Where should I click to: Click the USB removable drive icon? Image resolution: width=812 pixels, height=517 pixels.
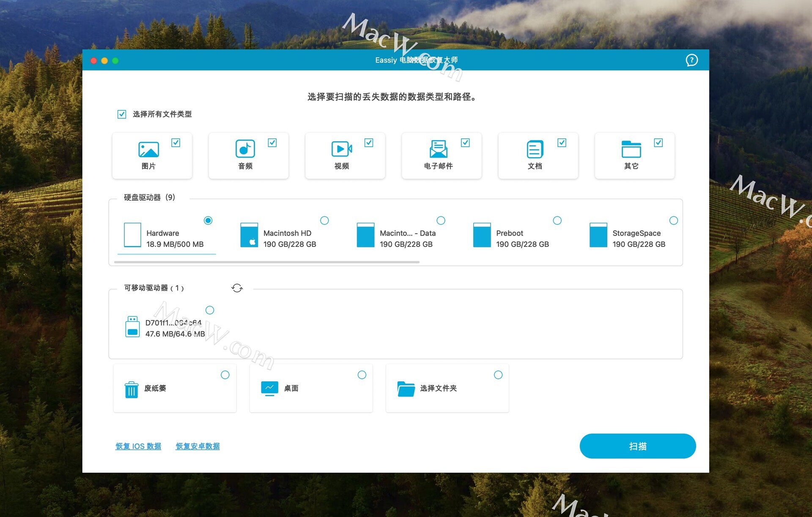pos(132,326)
